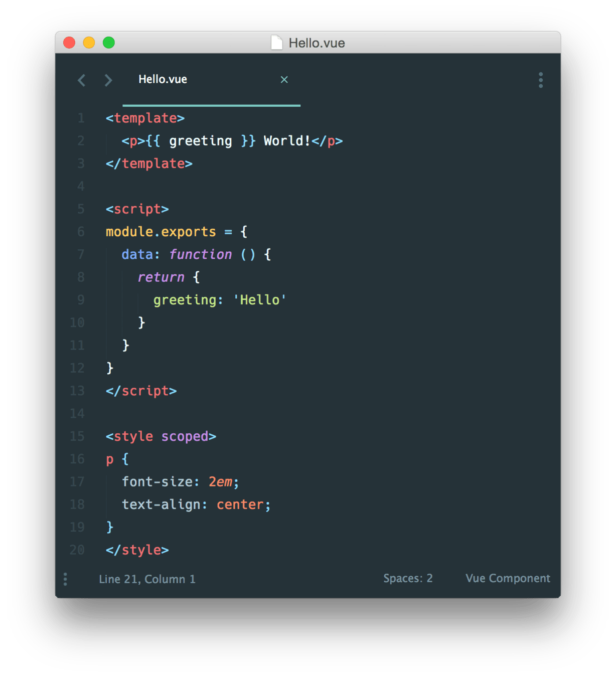This screenshot has height=677, width=616.
Task: Click the opening <template> tag on line 1
Action: click(145, 118)
